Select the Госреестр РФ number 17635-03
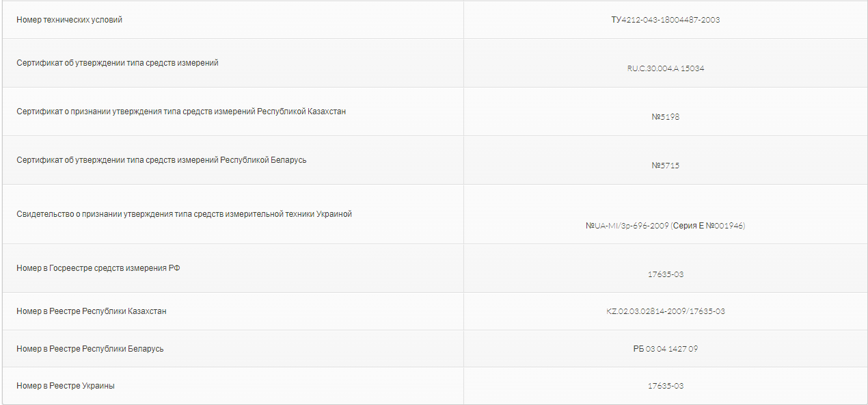The height and width of the screenshot is (405, 868). pos(666,274)
